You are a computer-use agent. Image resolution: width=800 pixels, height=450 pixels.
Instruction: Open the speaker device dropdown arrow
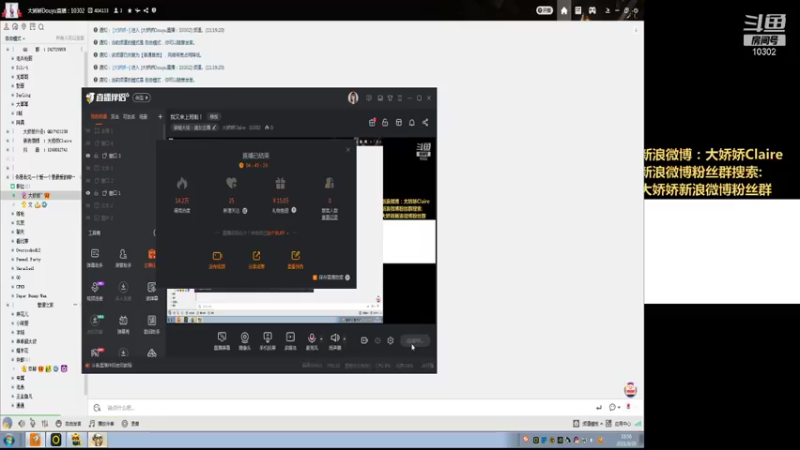344,339
